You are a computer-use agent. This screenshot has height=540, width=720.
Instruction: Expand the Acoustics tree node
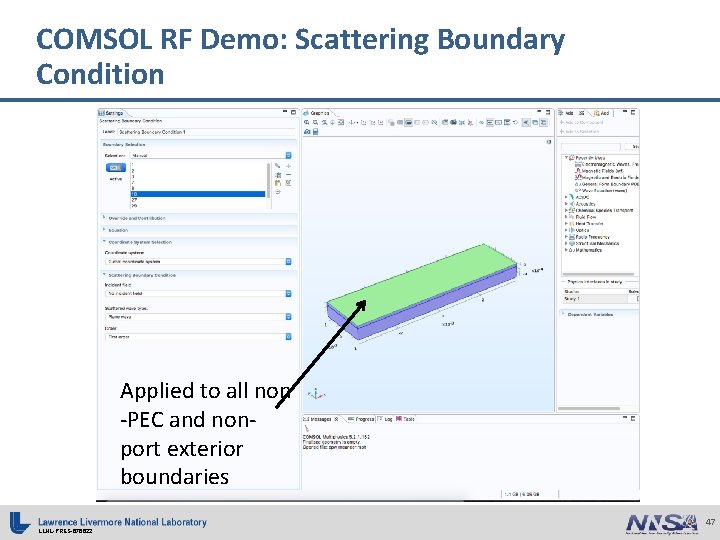click(x=566, y=203)
